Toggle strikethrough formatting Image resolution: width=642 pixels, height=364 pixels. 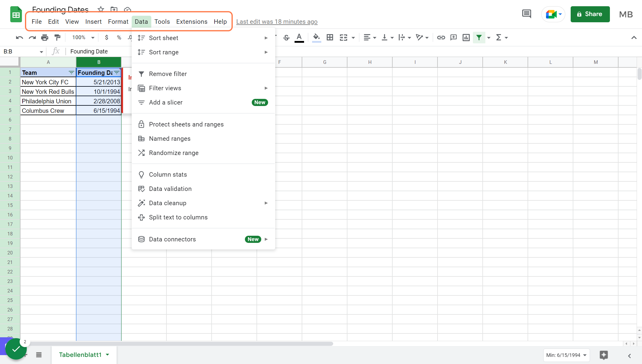coord(286,37)
